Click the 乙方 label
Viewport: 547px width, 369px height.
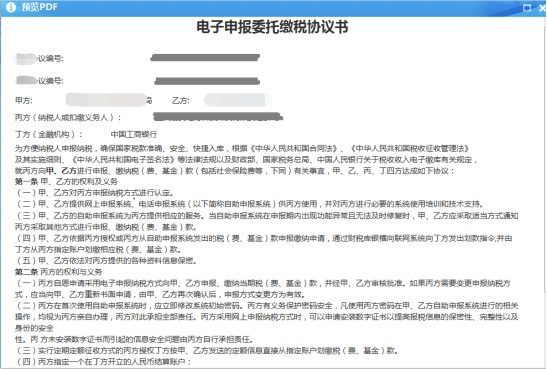[181, 101]
